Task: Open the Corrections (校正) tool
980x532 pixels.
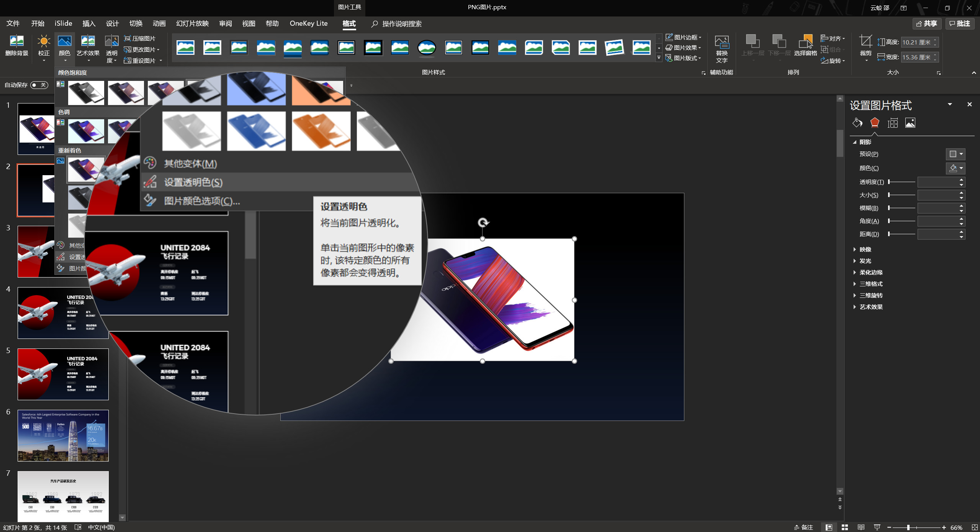Action: point(44,48)
